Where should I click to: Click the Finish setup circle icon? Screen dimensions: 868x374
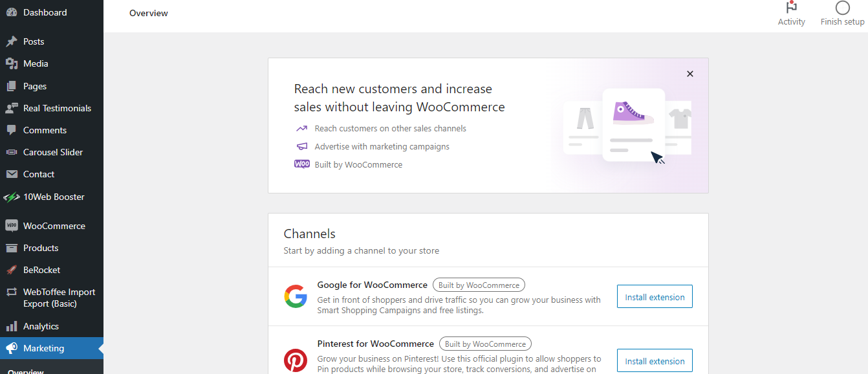coord(843,8)
